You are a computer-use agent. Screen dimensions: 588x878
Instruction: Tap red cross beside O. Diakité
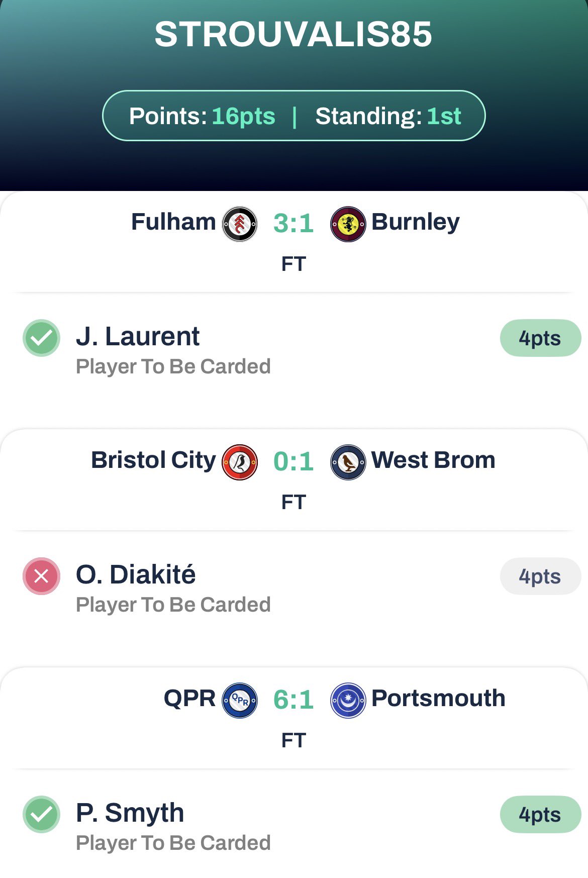coord(41,576)
